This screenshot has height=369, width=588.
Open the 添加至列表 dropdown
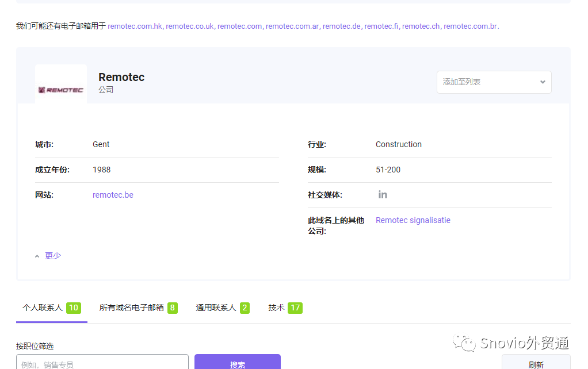494,82
